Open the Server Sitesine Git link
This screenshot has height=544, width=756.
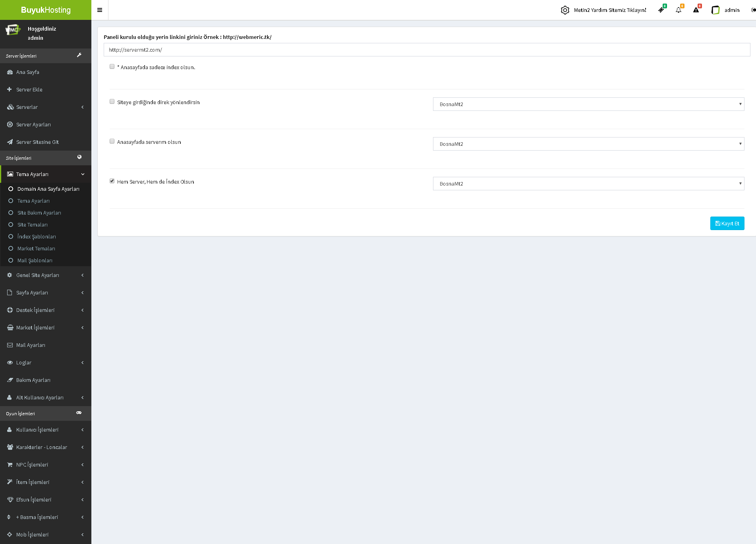coord(37,142)
